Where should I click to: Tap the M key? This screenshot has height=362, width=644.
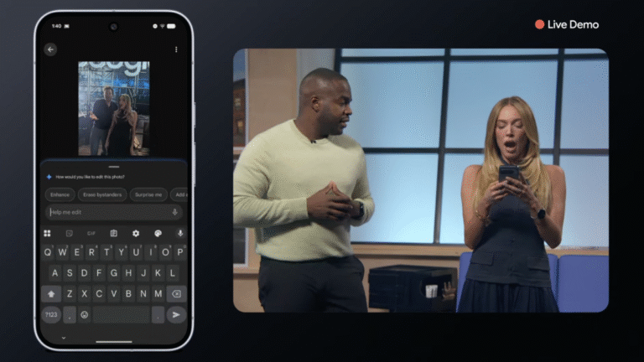pyautogui.click(x=158, y=294)
